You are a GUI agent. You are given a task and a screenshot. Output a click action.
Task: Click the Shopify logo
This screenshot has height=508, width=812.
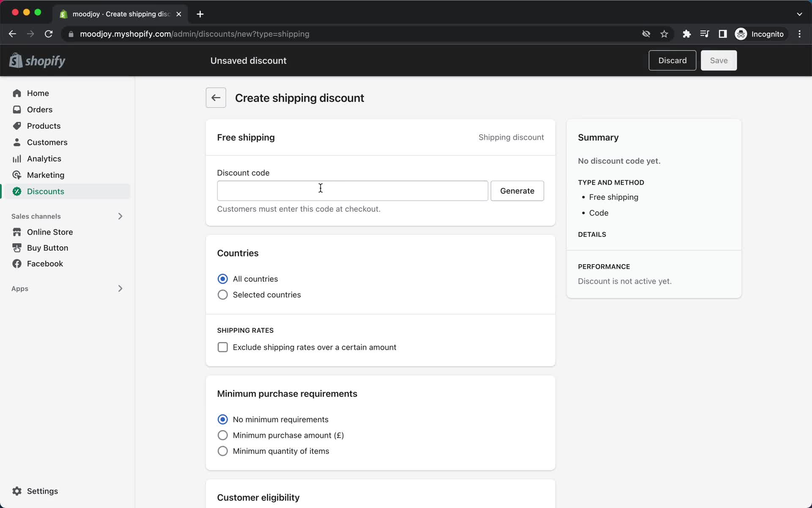tap(37, 61)
